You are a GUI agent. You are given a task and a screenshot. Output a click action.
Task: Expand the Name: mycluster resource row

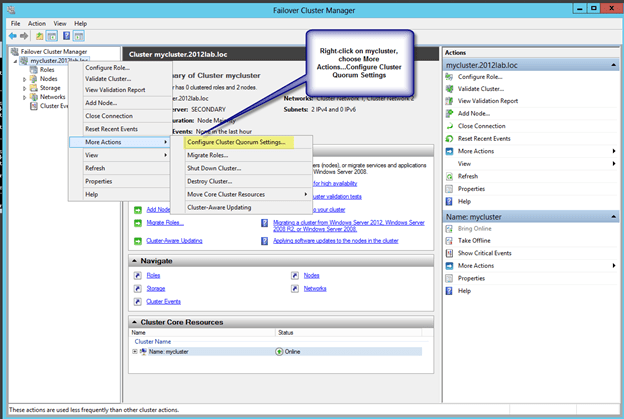tap(134, 352)
